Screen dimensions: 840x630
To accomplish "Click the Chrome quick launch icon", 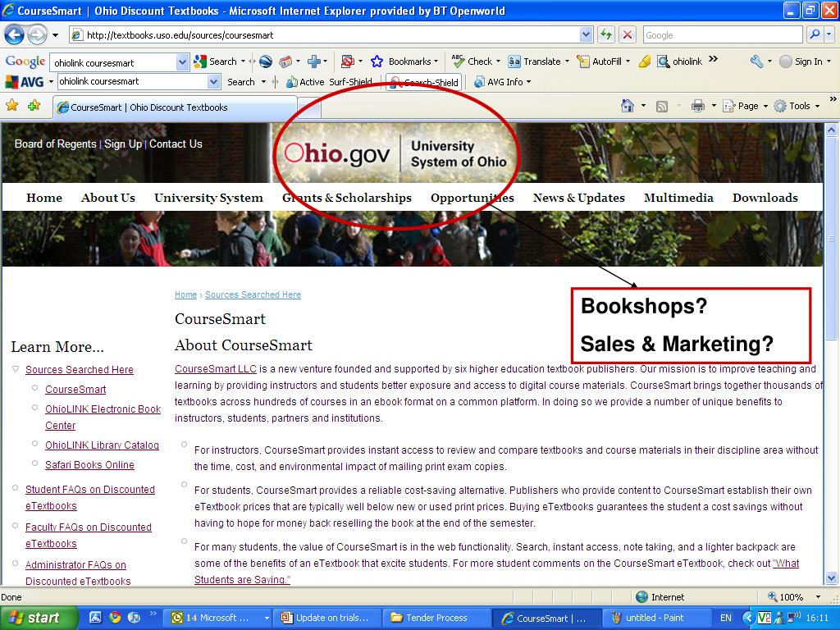I will click(115, 618).
